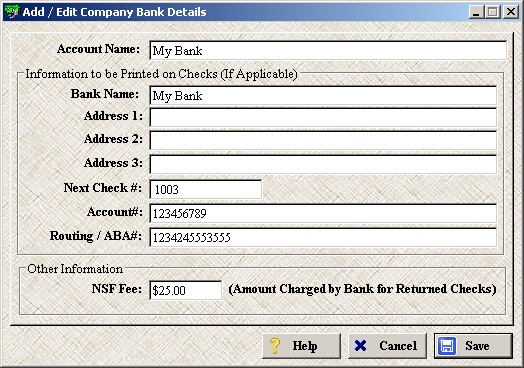
Task: Click the Account Name field
Action: tap(328, 50)
